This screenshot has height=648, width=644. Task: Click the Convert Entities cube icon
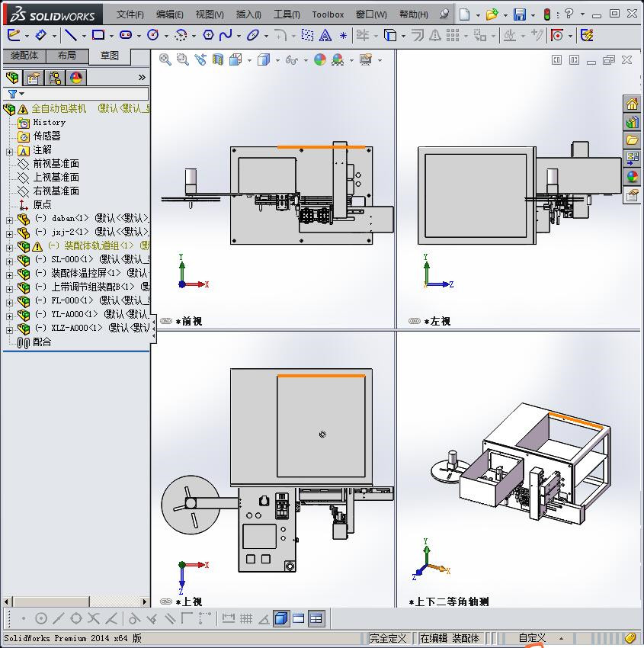[x=390, y=35]
